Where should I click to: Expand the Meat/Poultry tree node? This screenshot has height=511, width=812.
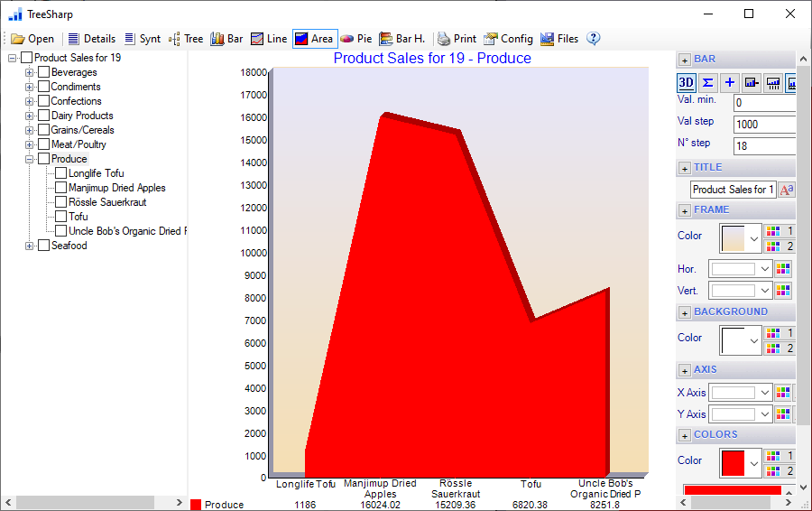[29, 145]
